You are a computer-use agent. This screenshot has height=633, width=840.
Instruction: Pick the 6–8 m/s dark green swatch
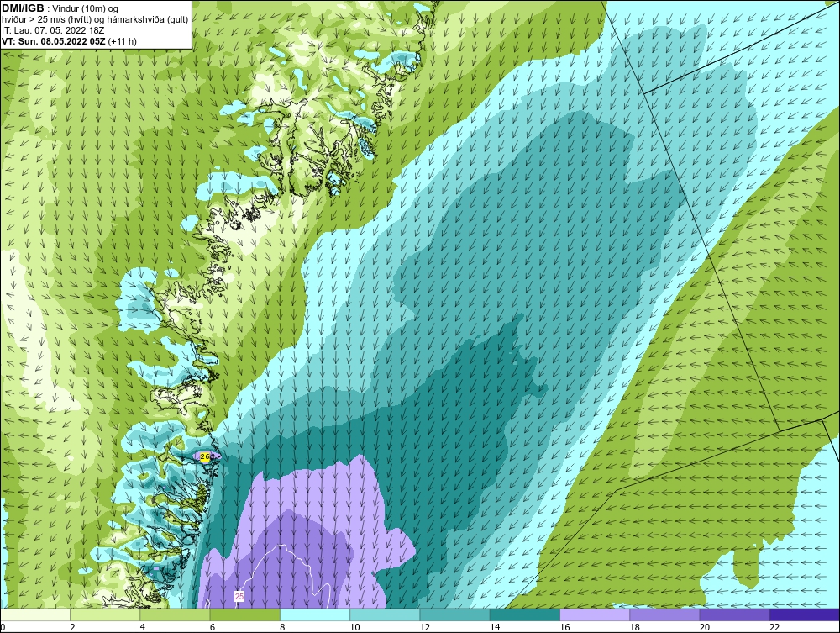click(244, 615)
